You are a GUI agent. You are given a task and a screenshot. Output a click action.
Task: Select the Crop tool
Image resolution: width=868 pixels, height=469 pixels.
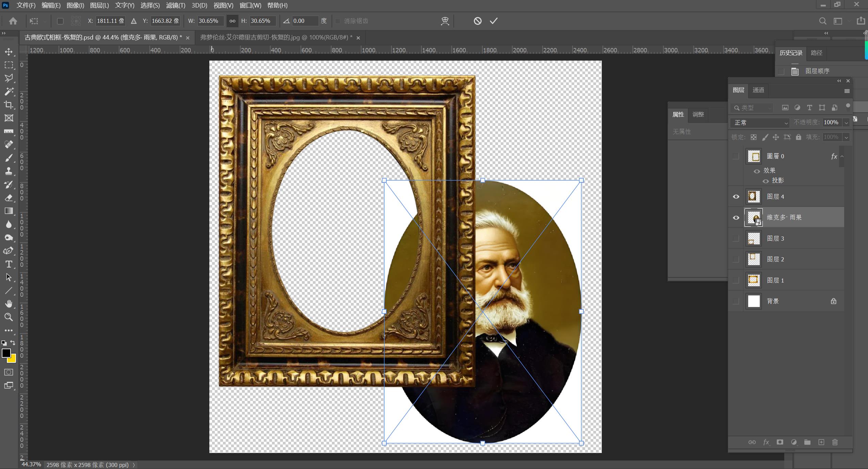pyautogui.click(x=9, y=105)
